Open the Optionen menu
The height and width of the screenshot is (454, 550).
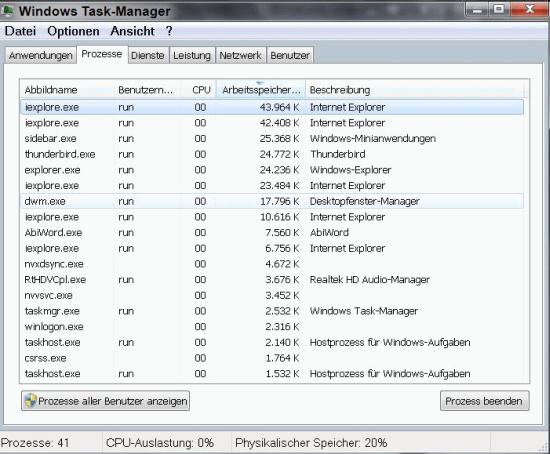pyautogui.click(x=73, y=31)
